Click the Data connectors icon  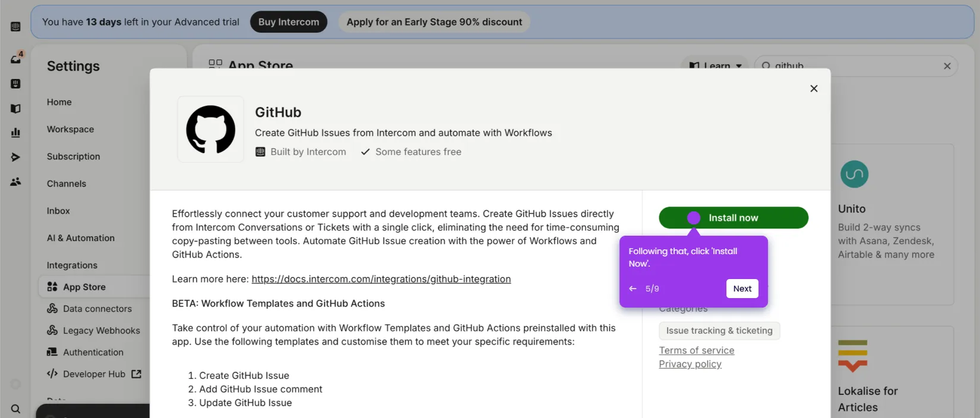52,309
